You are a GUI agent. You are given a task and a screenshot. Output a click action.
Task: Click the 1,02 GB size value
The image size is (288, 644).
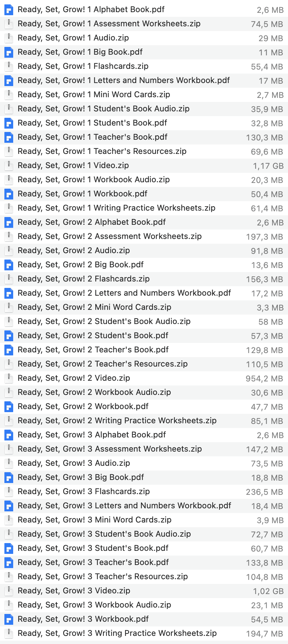(x=268, y=591)
